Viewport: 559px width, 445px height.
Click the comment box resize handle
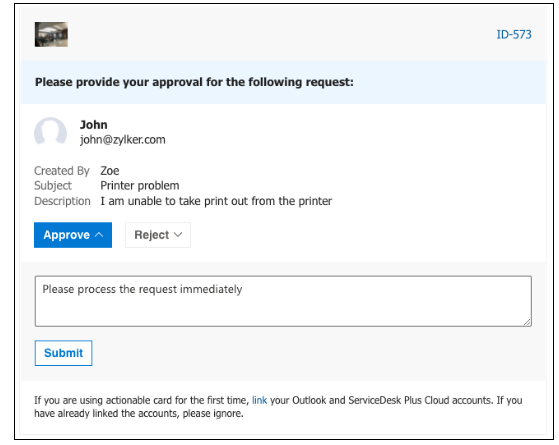pos(527,322)
